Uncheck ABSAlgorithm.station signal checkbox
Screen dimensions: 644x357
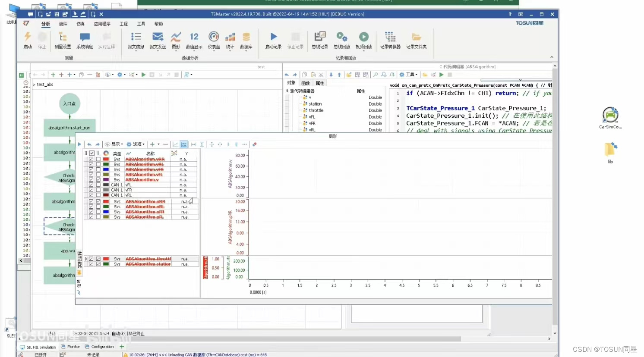(91, 264)
